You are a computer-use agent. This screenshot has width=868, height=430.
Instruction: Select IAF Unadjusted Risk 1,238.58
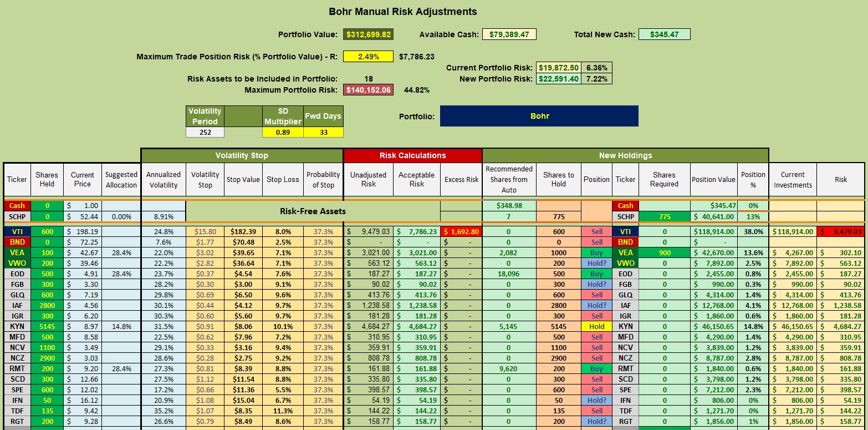coord(369,305)
